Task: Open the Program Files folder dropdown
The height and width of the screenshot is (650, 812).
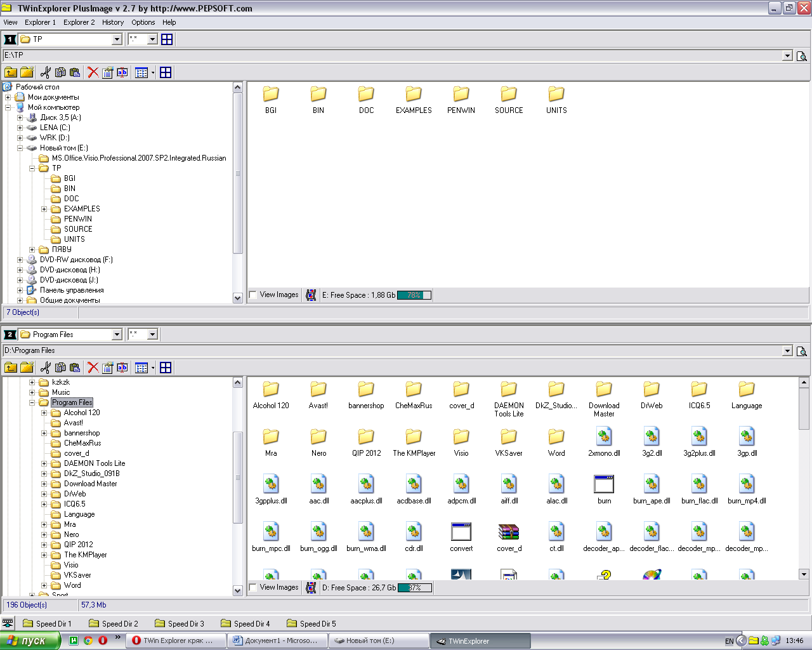Action: coord(117,335)
